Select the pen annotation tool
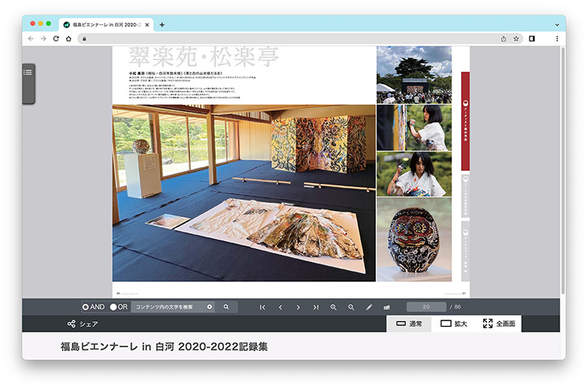This screenshot has height=389, width=588. point(369,307)
